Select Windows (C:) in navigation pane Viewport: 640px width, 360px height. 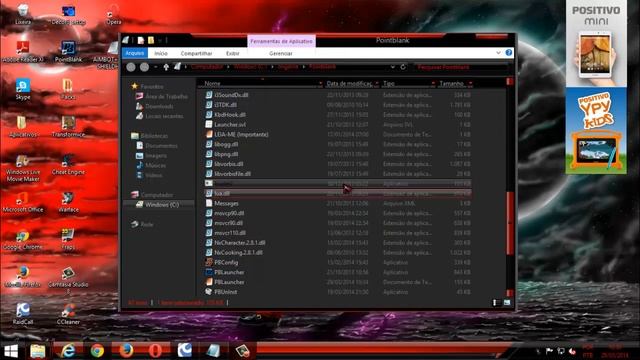(158, 204)
